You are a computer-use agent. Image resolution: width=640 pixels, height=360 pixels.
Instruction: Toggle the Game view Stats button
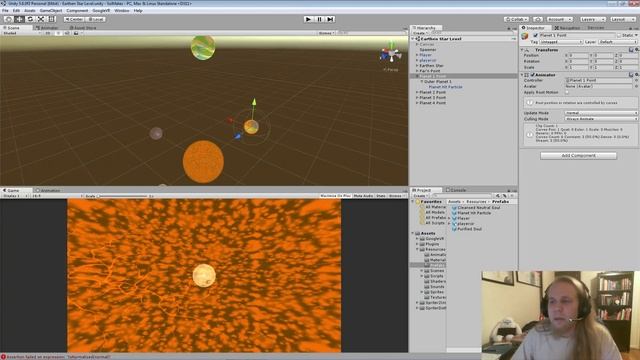[x=381, y=196]
